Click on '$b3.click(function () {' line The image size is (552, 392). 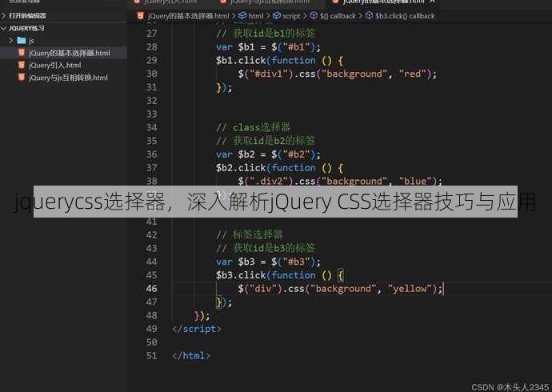tap(279, 275)
